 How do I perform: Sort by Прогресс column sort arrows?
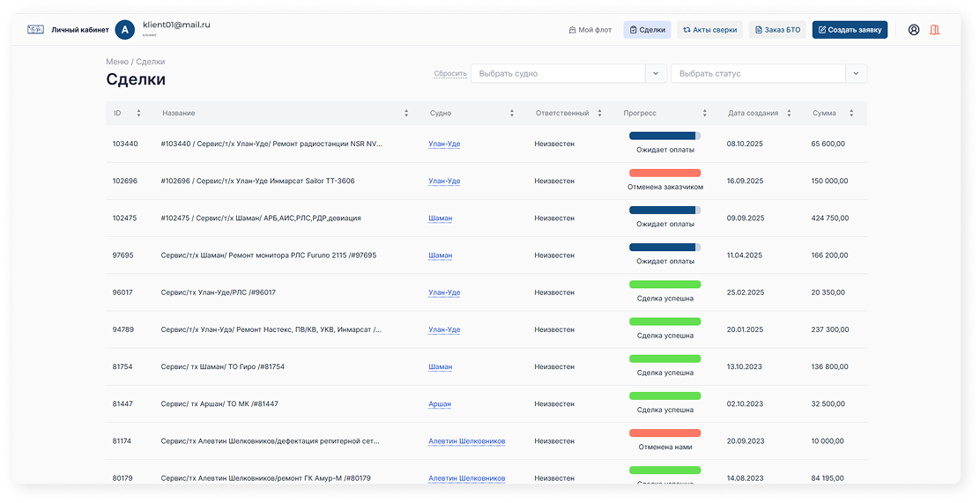click(x=704, y=114)
